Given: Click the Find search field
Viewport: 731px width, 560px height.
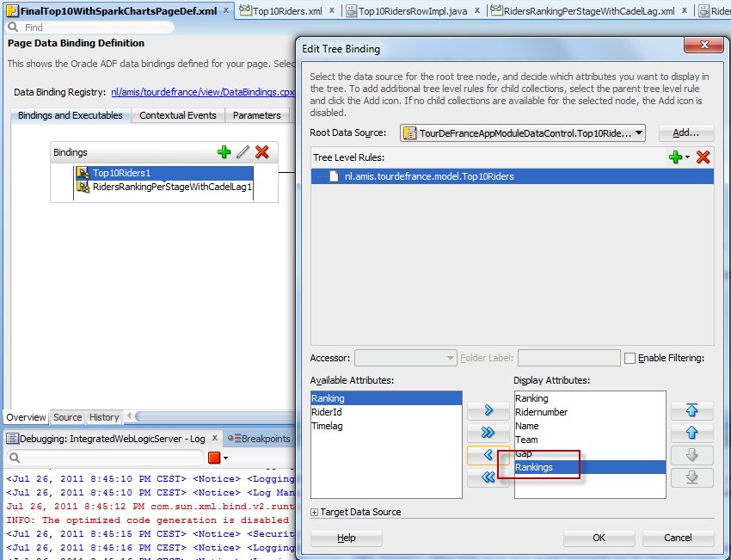Looking at the screenshot, I should coord(112,28).
